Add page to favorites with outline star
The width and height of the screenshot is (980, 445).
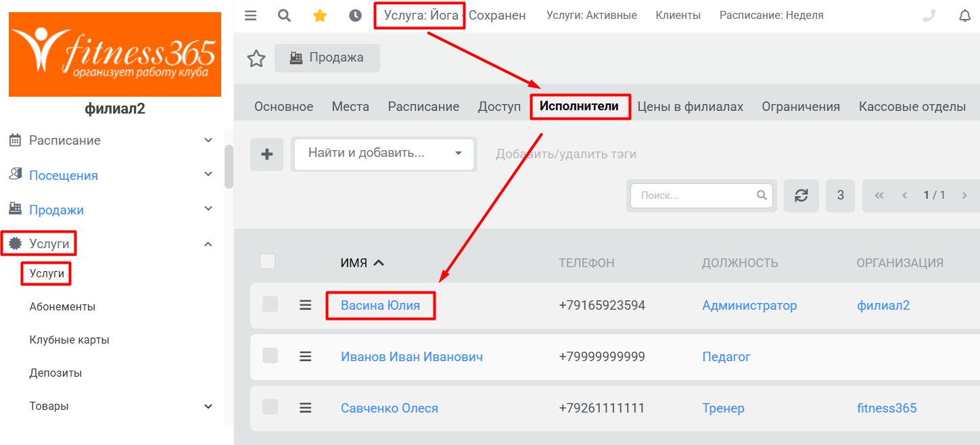tap(256, 59)
